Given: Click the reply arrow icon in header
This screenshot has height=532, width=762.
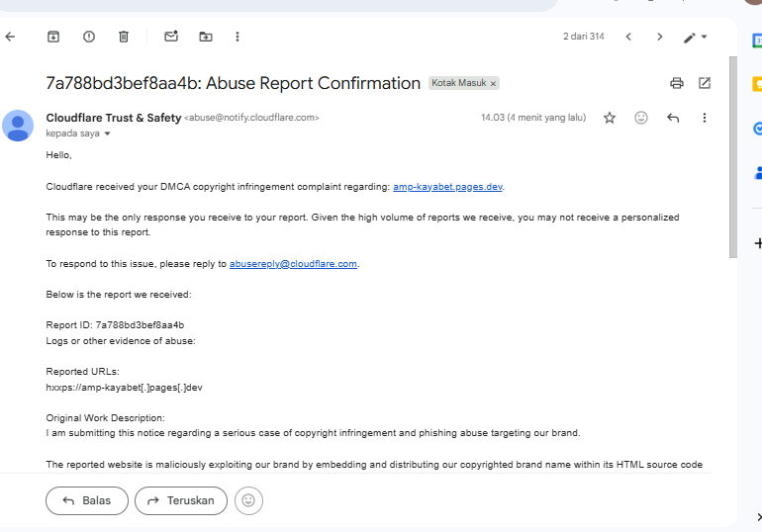Looking at the screenshot, I should pos(673,118).
